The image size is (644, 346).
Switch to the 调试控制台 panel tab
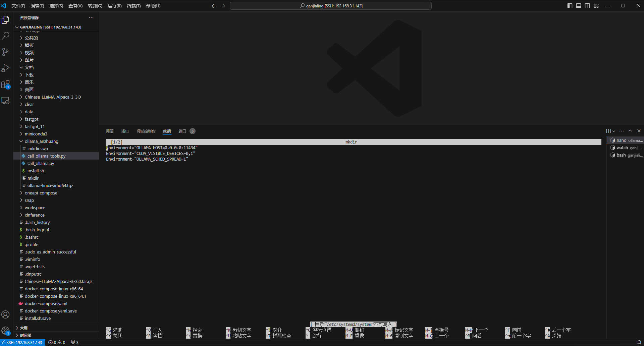click(x=146, y=131)
